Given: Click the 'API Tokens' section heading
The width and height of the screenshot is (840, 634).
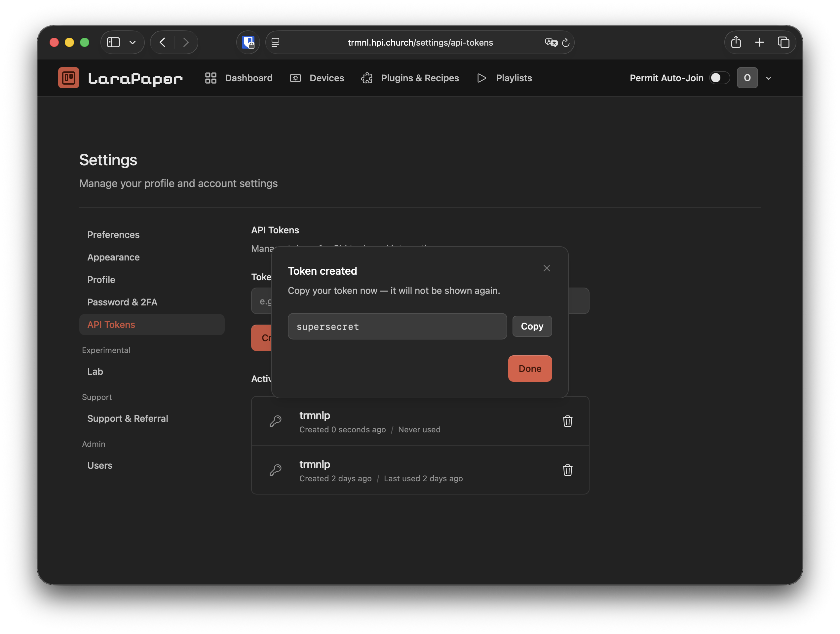Looking at the screenshot, I should point(275,230).
